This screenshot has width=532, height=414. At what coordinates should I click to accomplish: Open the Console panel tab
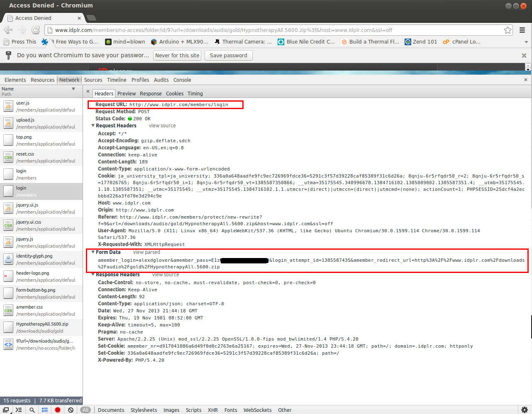182,80
